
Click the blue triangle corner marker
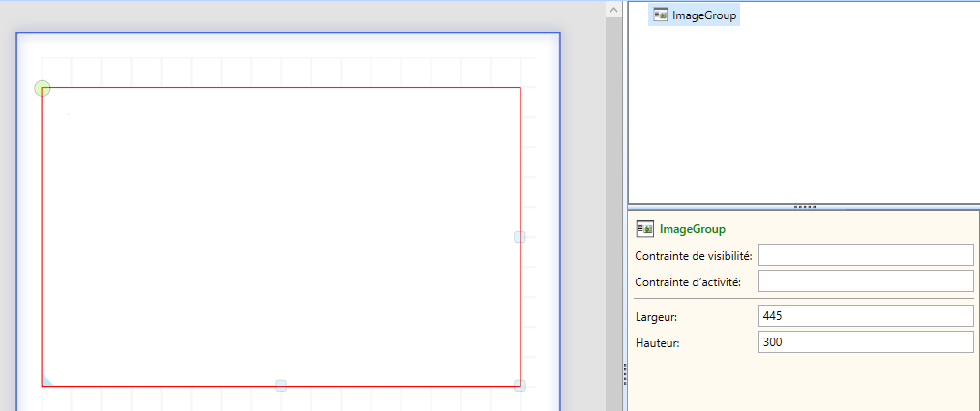point(46,381)
